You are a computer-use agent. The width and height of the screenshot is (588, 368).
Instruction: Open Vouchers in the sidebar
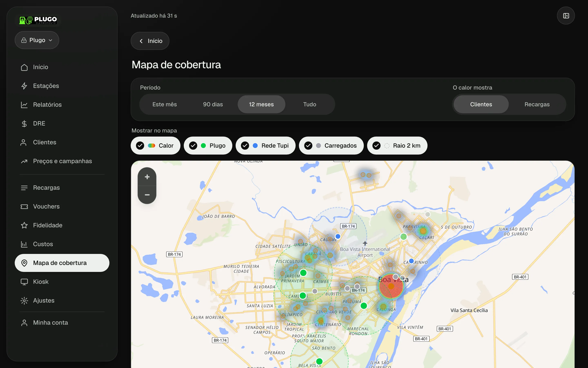click(62, 207)
